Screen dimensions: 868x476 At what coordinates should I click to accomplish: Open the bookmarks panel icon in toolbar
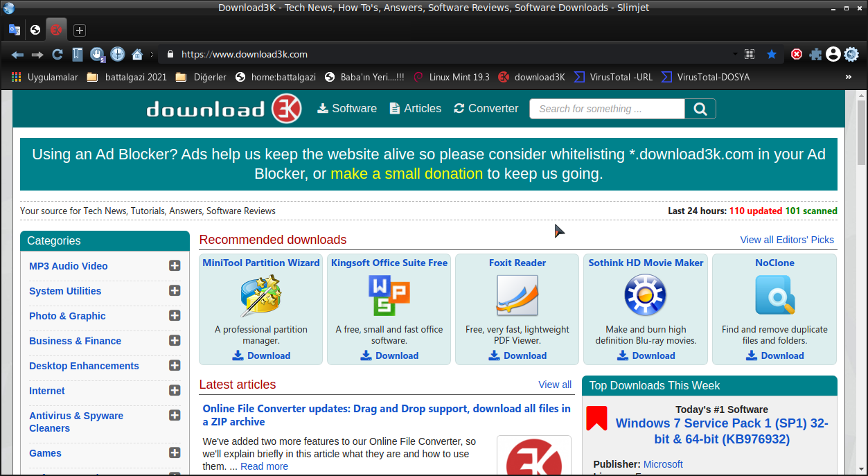point(78,54)
